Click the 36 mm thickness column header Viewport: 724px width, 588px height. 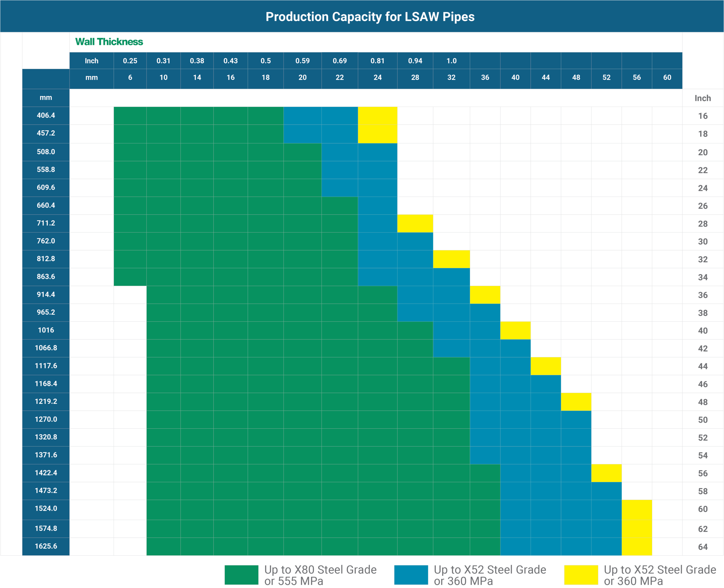(485, 77)
